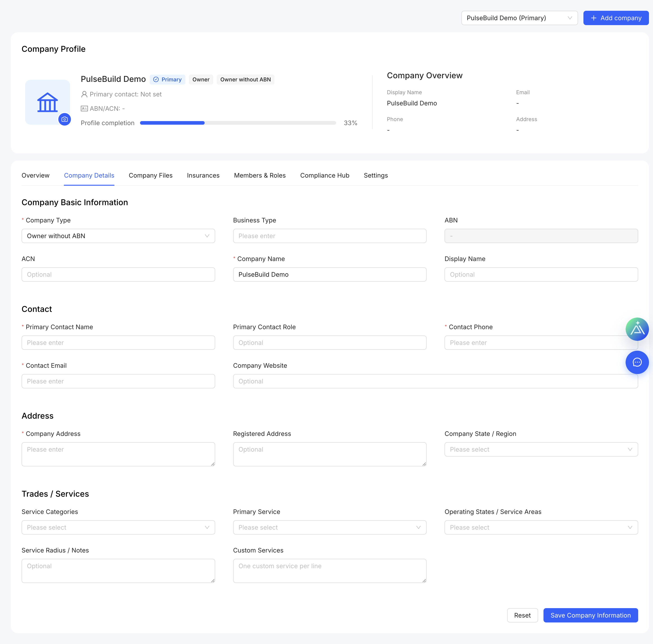Click the ID card icon beside ABN/ACN
This screenshot has width=653, height=644.
[84, 108]
